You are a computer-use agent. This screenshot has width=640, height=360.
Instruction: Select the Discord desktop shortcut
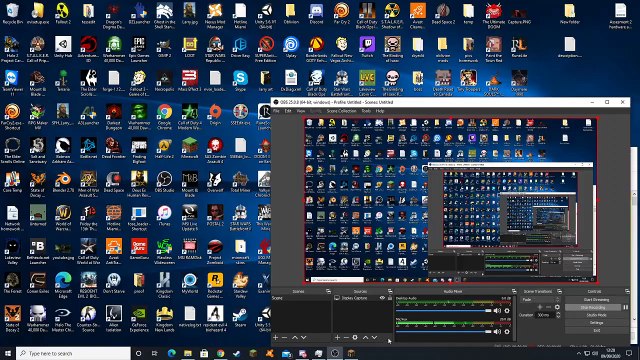tap(316, 14)
